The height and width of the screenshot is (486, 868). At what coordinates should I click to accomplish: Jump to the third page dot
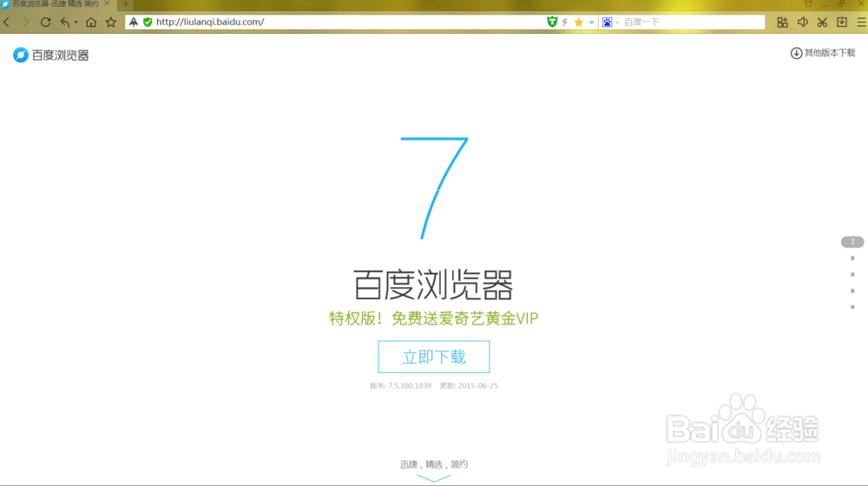click(x=852, y=274)
